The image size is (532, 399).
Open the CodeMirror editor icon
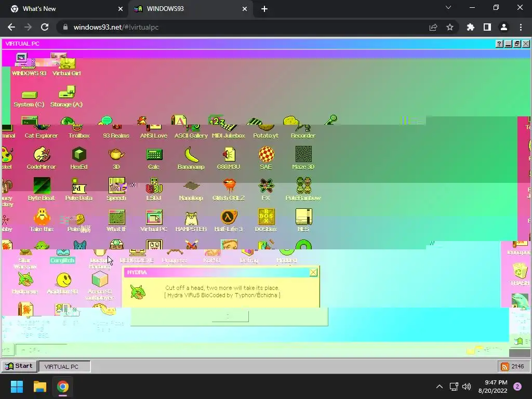coord(42,158)
